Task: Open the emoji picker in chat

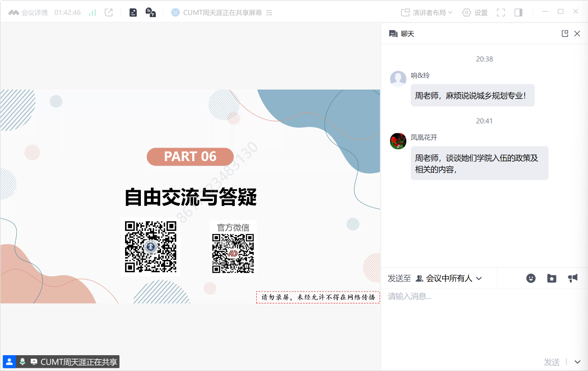Action: [531, 278]
